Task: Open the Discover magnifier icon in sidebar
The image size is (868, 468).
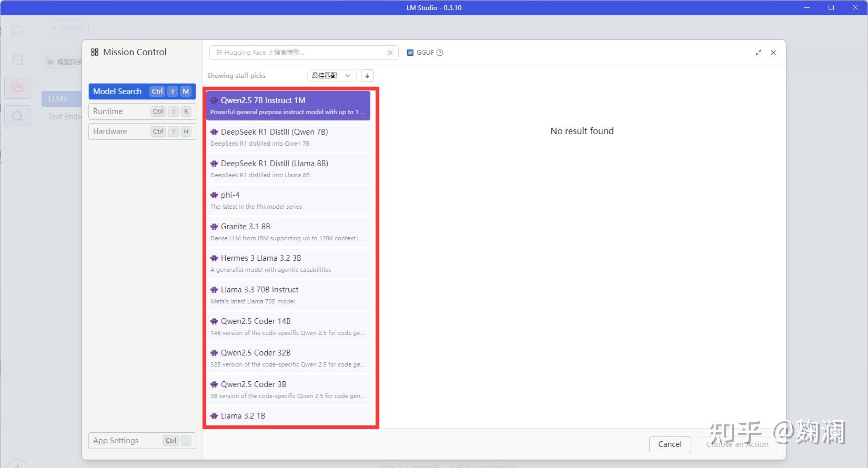Action: (x=17, y=116)
